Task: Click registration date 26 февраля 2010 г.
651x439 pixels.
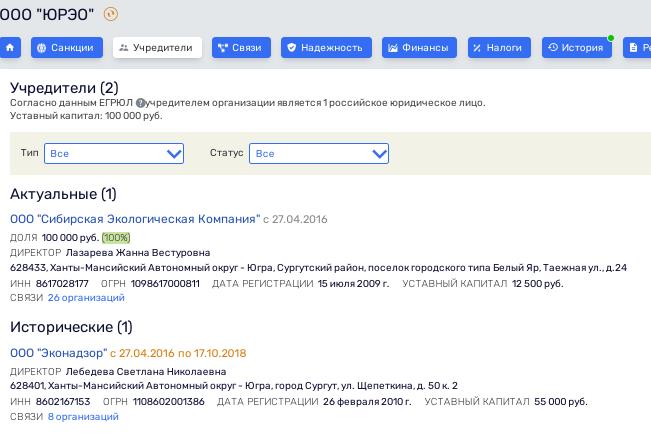Action: pos(367,402)
